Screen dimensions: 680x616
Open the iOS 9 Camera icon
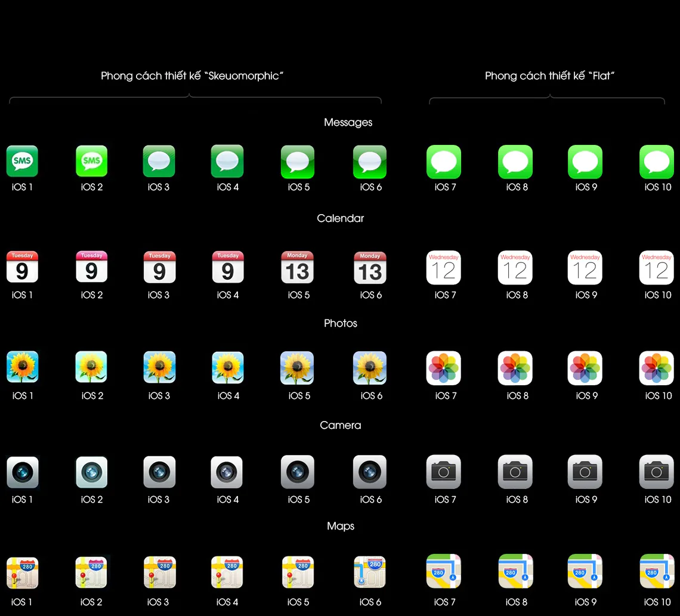[x=585, y=472]
